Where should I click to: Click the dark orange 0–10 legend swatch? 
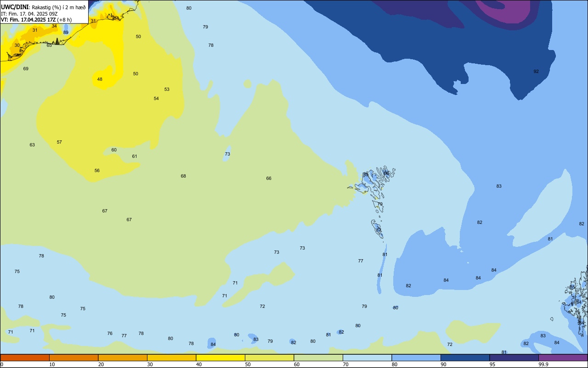[25, 357]
